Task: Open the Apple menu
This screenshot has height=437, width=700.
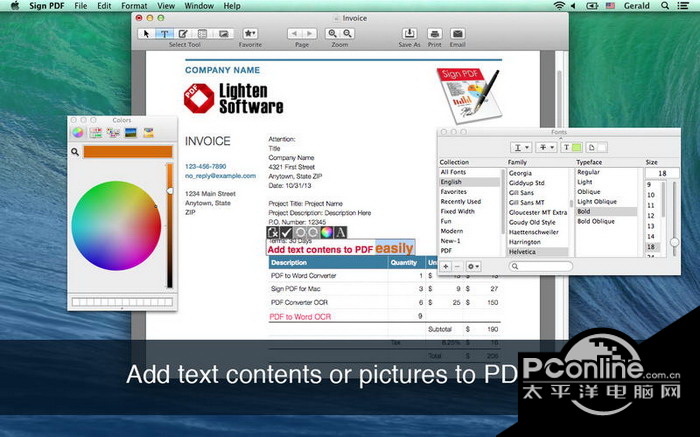Action: [x=15, y=6]
